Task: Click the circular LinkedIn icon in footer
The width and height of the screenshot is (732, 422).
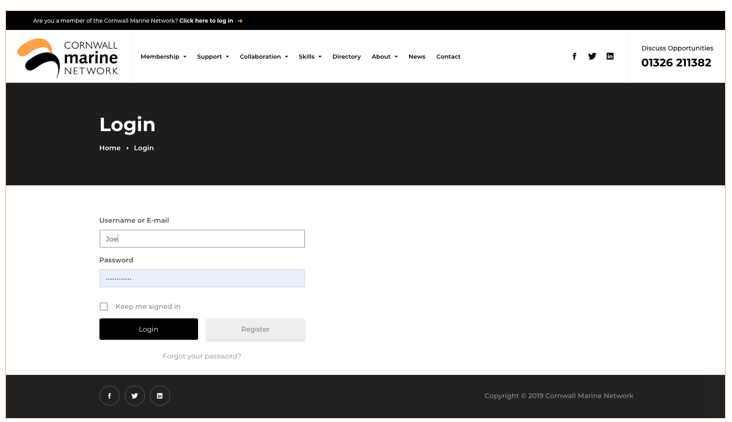Action: [x=160, y=396]
